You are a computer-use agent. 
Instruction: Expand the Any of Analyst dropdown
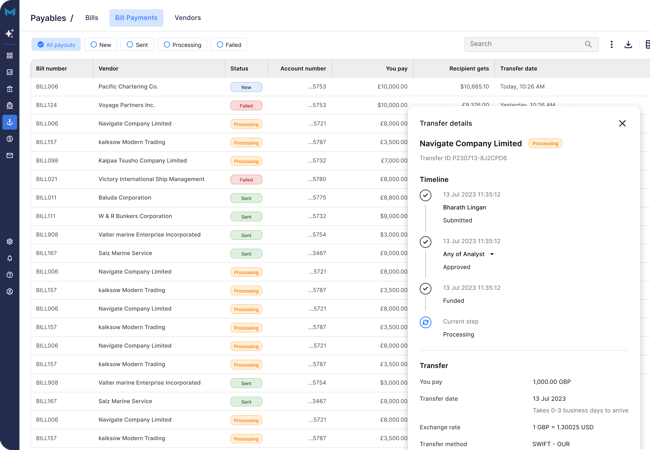[492, 254]
